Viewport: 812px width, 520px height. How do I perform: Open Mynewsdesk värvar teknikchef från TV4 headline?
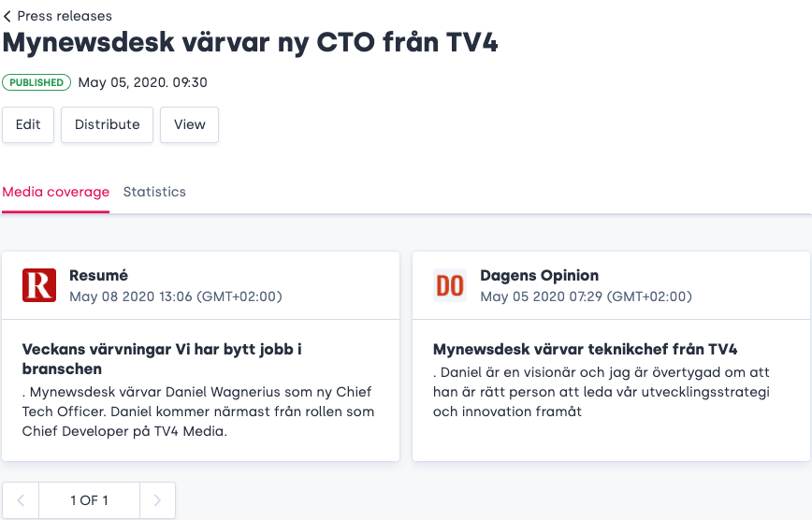pos(585,350)
